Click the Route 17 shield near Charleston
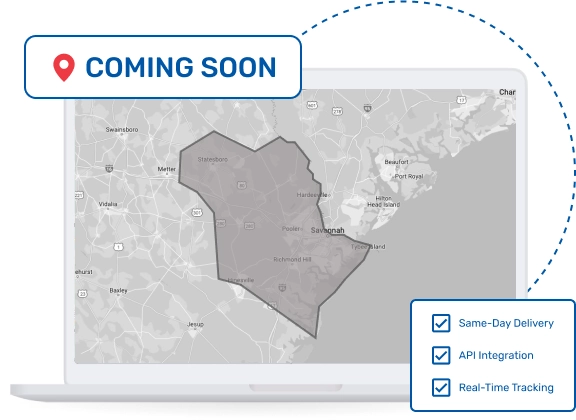The image size is (576, 420). (x=461, y=100)
